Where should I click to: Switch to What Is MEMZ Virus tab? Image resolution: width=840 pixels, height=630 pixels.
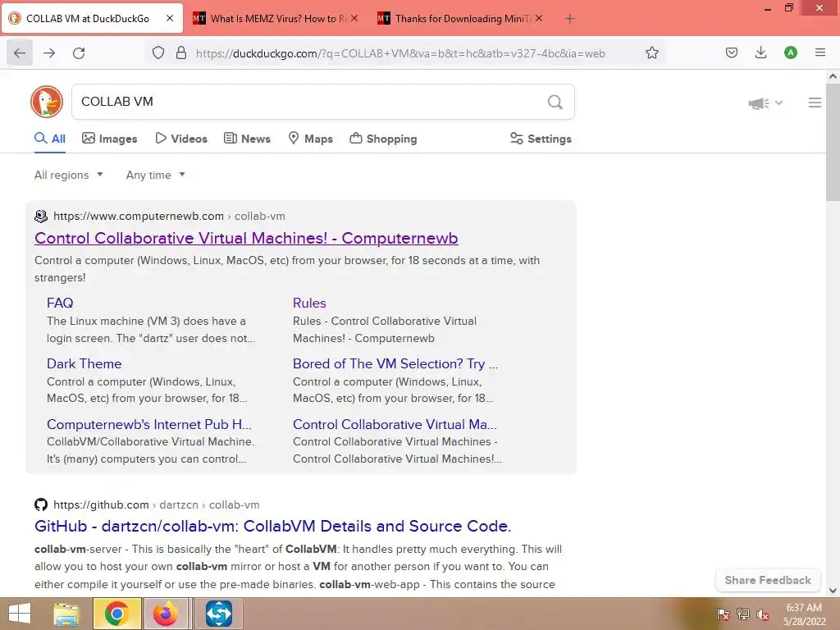tap(275, 18)
